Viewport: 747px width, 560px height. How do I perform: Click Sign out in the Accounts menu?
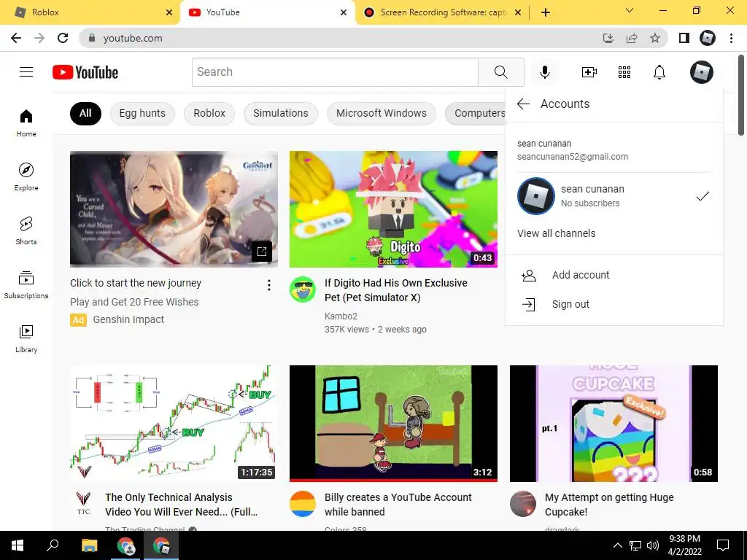click(614, 304)
